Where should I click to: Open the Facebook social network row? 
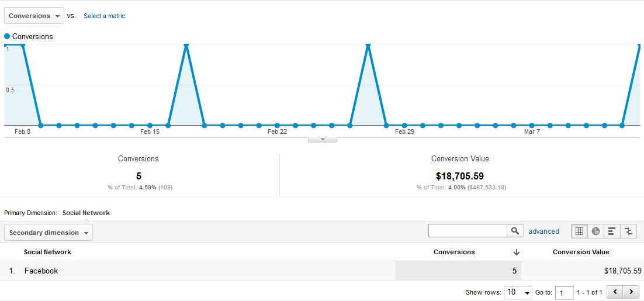41,271
